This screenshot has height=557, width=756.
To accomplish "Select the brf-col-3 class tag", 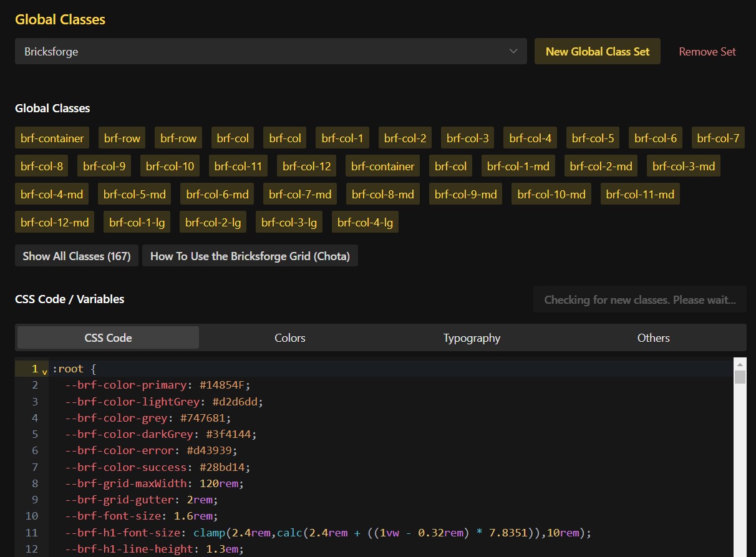I will [x=467, y=138].
